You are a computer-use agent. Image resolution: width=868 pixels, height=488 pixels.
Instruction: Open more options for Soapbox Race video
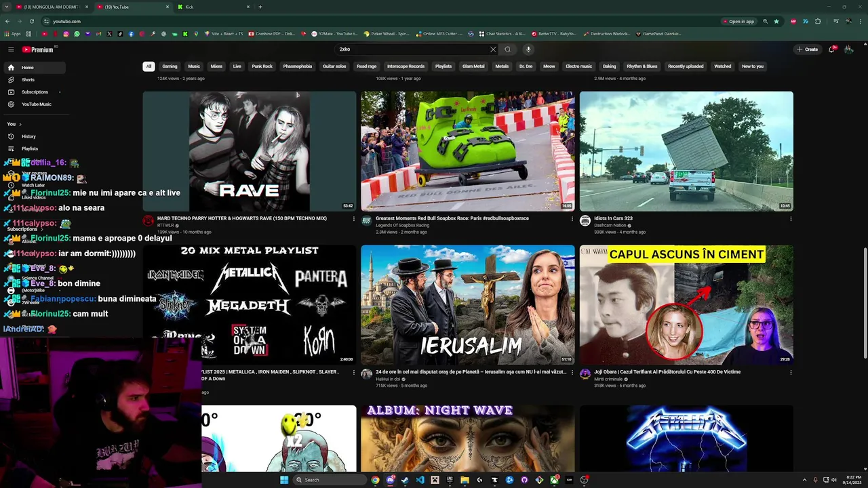572,219
